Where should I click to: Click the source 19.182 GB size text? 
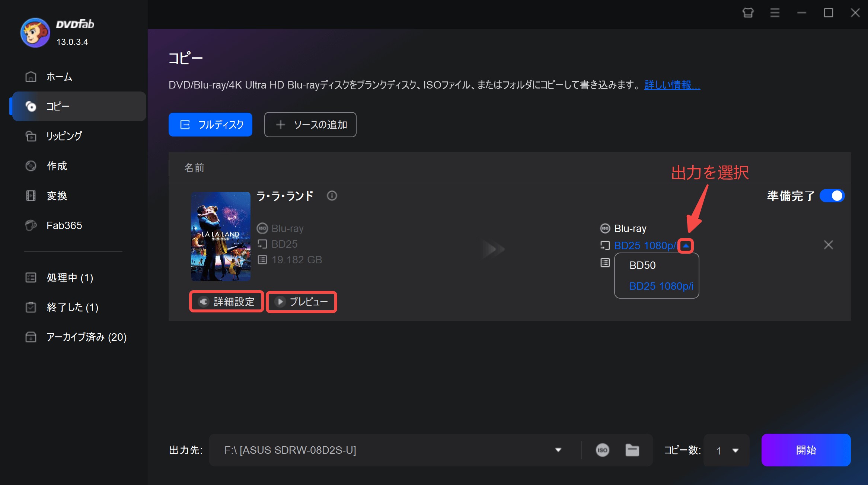(x=297, y=260)
